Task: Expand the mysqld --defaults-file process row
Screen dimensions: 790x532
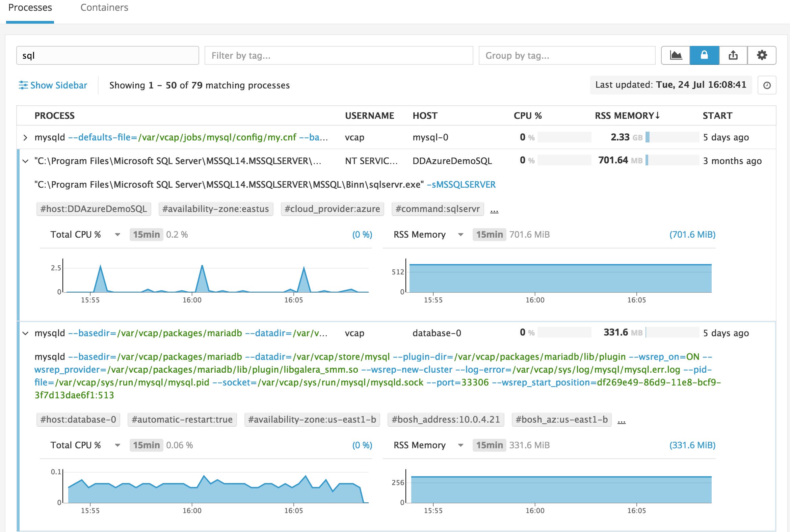Action: [25, 137]
